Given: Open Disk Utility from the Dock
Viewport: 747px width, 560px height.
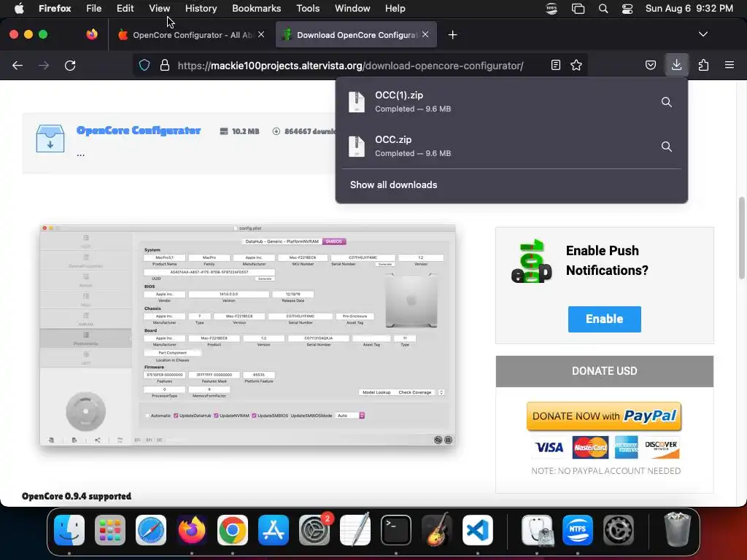Looking at the screenshot, I should pos(537,530).
